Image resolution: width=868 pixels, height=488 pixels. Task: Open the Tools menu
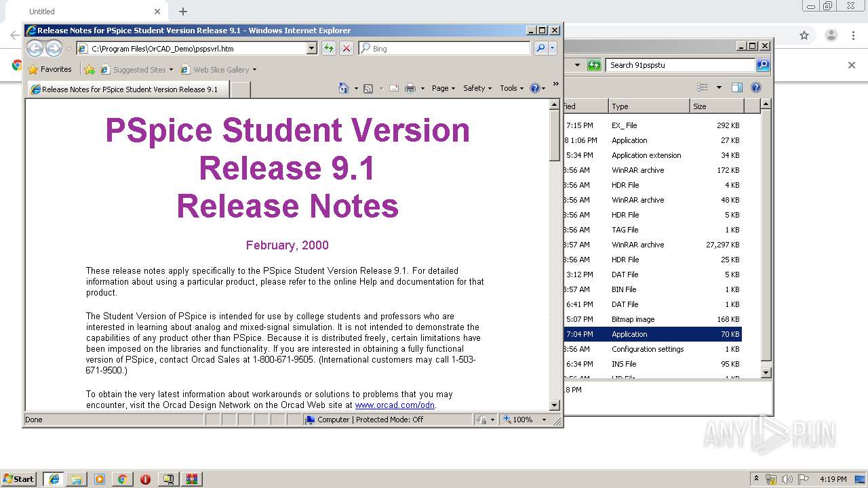pyautogui.click(x=511, y=88)
